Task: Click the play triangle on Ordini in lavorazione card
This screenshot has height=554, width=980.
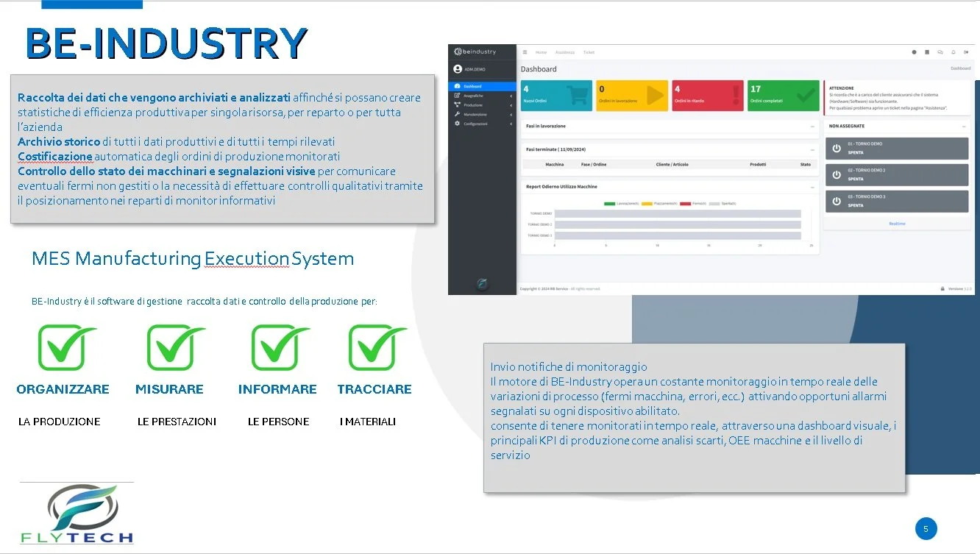Action: [654, 96]
